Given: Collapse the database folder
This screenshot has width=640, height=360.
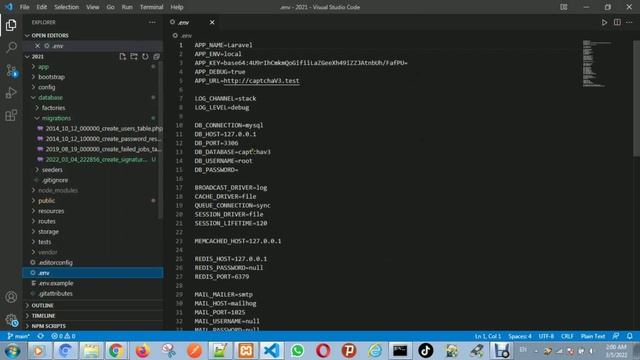Looking at the screenshot, I should pyautogui.click(x=93, y=98).
